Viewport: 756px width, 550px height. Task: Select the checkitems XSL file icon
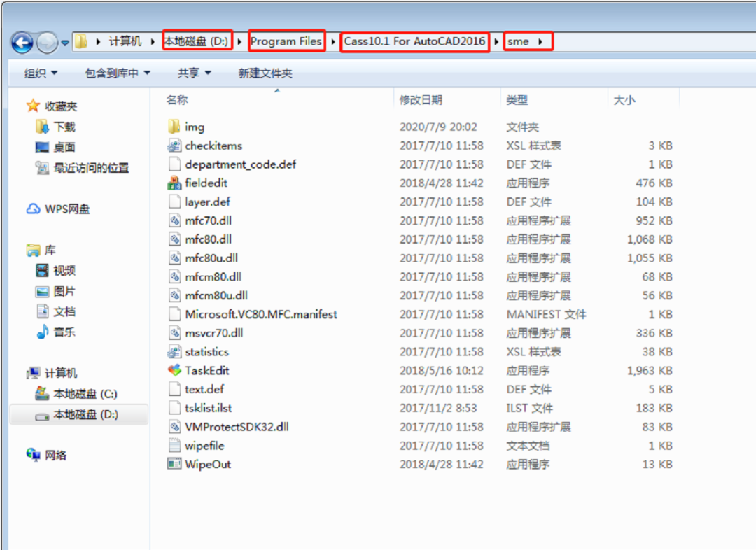click(x=174, y=146)
